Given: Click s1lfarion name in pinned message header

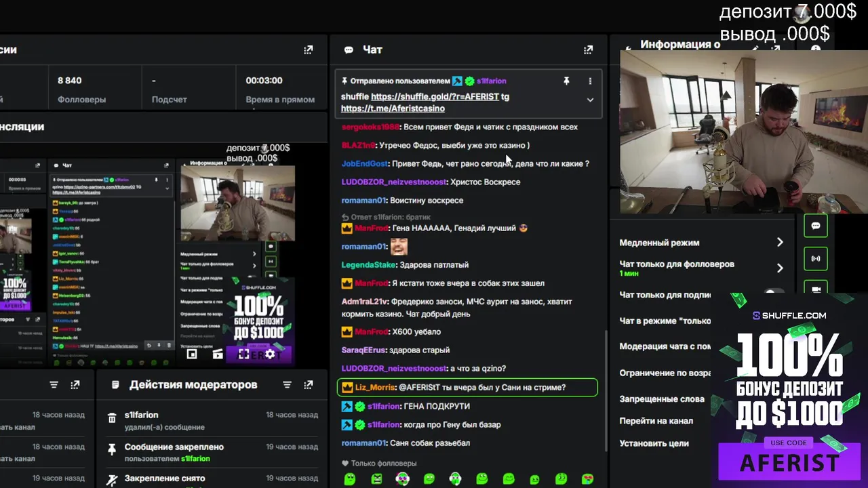Looking at the screenshot, I should click(491, 81).
